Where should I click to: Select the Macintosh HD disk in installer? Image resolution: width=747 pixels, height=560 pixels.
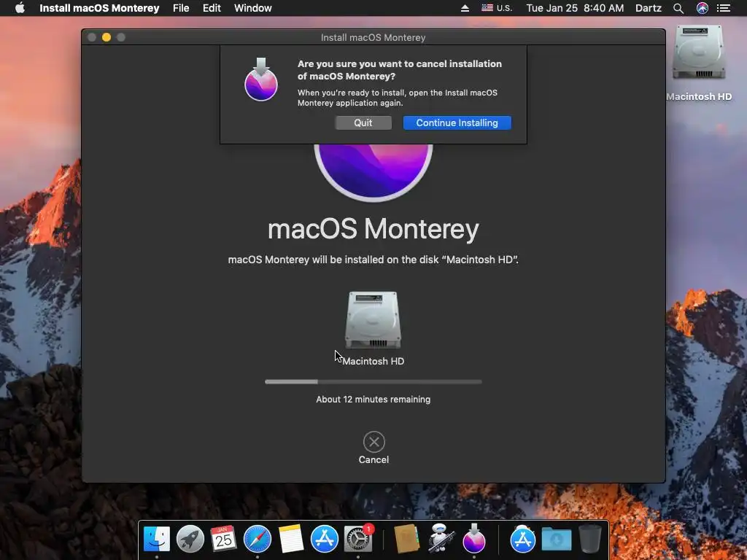point(373,320)
